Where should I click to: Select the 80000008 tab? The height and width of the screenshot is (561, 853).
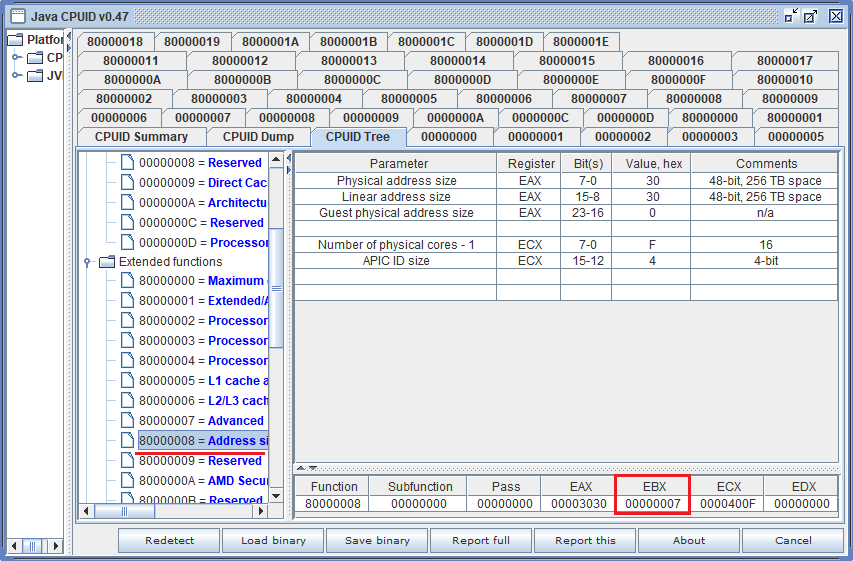(x=693, y=99)
